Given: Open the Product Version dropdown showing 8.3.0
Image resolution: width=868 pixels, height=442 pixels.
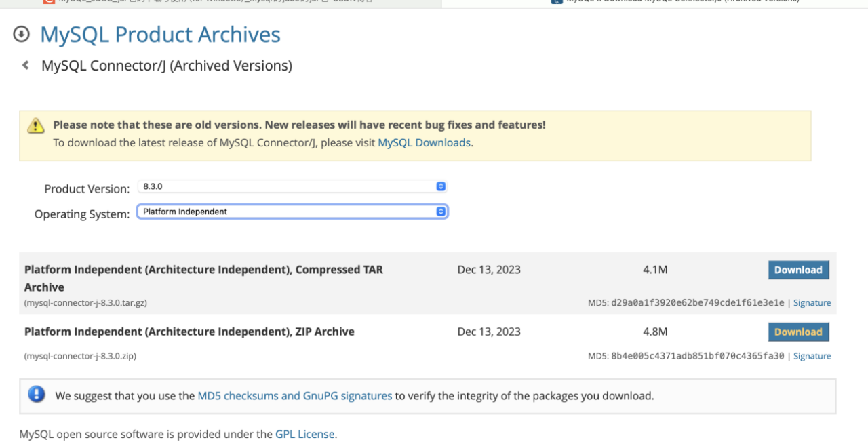Looking at the screenshot, I should [x=292, y=186].
